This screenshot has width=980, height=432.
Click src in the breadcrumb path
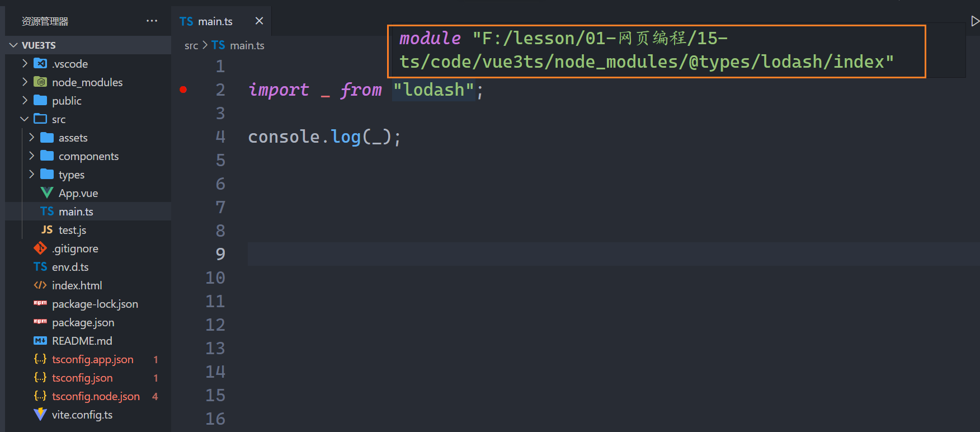191,45
